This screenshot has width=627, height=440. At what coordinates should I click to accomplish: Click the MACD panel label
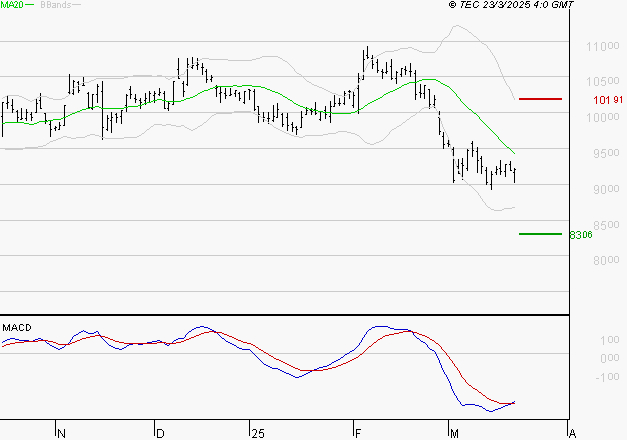tap(17, 328)
